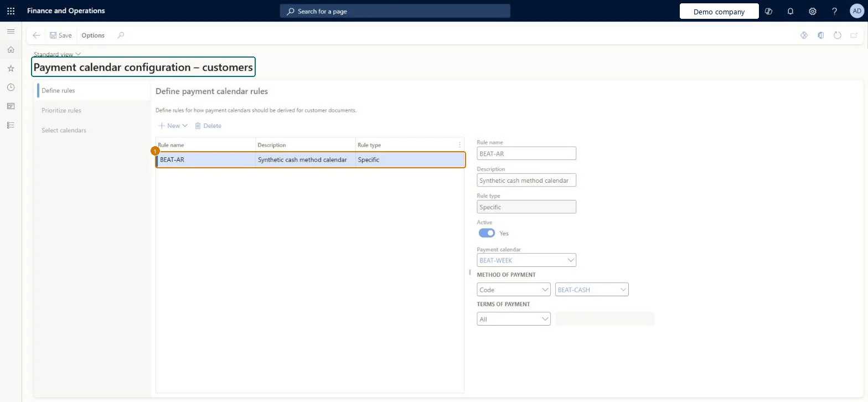
Task: Select the Define rules tab
Action: pos(93,90)
